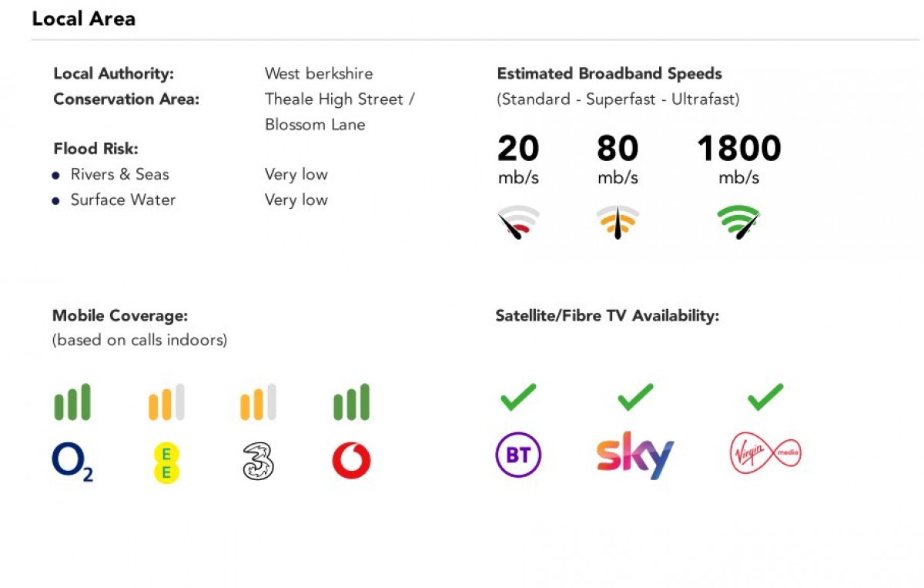Click the green checkmark above Sky
Image resolution: width=924 pixels, height=588 pixels.
click(x=635, y=398)
